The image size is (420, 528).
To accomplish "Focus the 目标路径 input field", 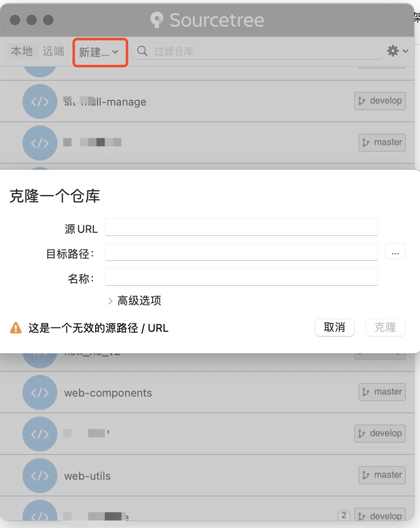I will [x=242, y=252].
